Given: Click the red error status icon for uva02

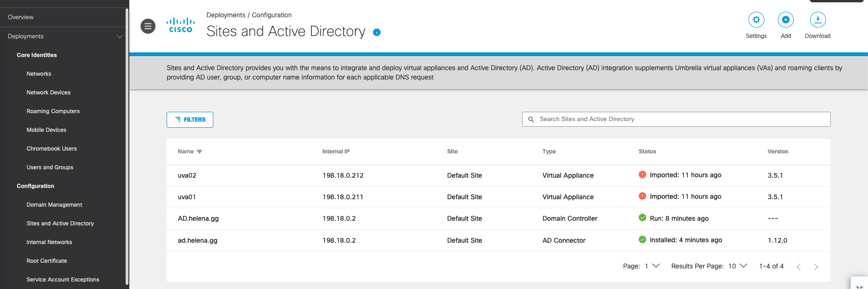Looking at the screenshot, I should [x=642, y=175].
